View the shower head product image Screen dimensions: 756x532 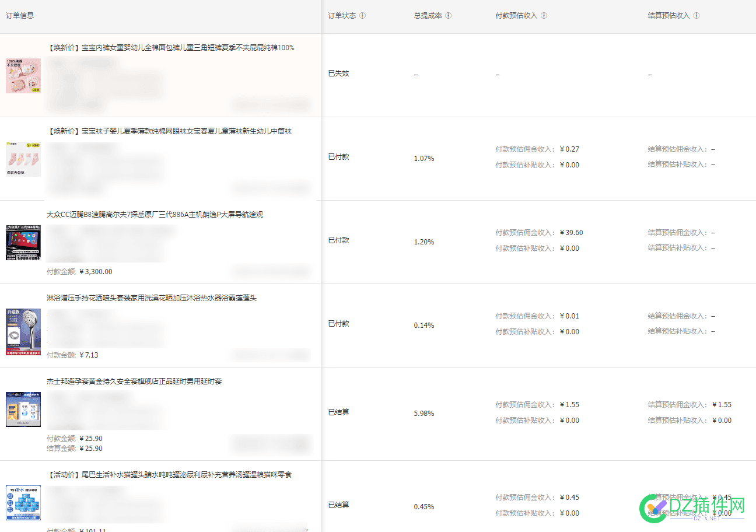[x=23, y=331]
